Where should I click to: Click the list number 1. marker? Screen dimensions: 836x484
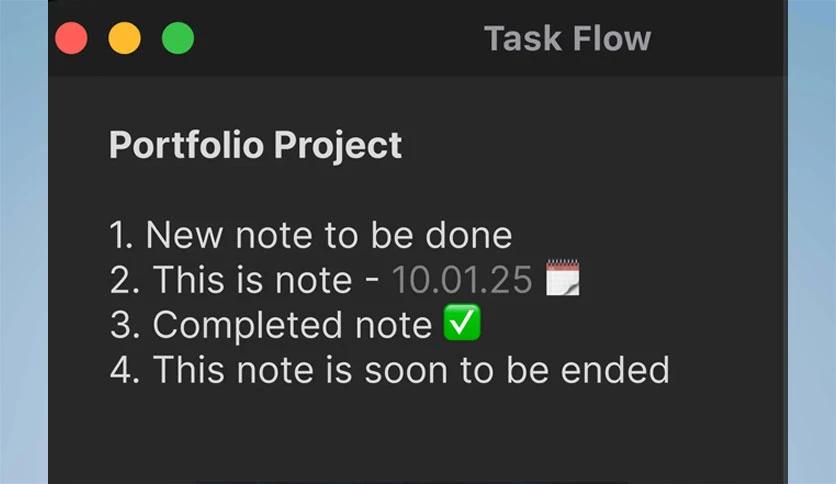(x=121, y=235)
